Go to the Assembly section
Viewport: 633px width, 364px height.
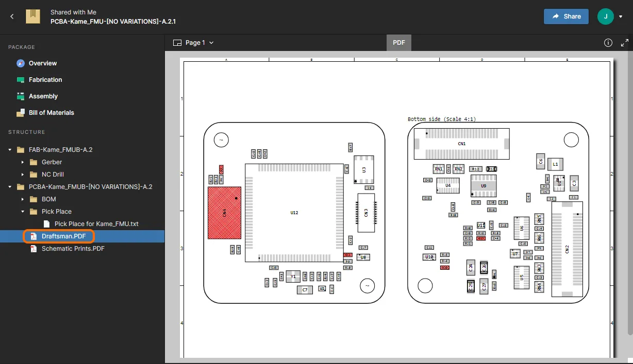[x=43, y=96]
